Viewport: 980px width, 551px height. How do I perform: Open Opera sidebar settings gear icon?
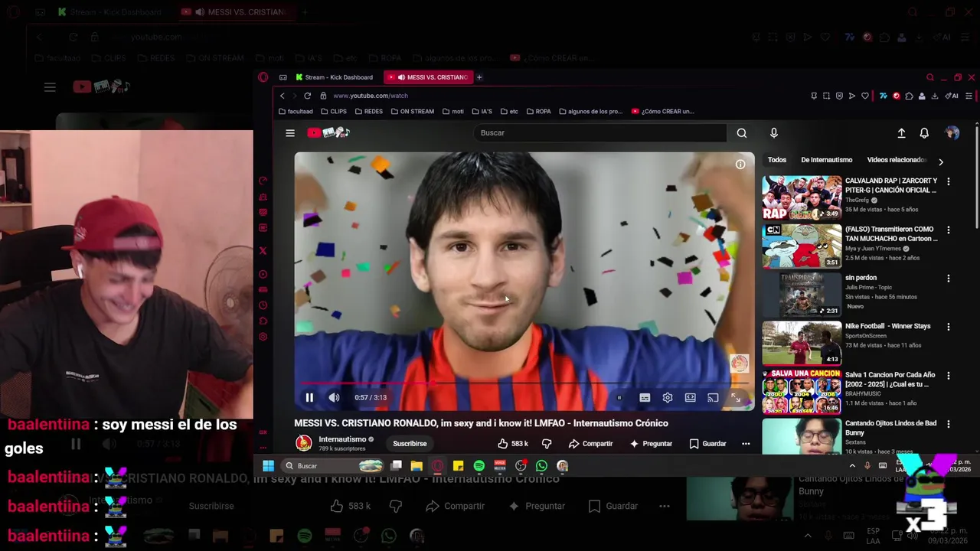point(263,337)
